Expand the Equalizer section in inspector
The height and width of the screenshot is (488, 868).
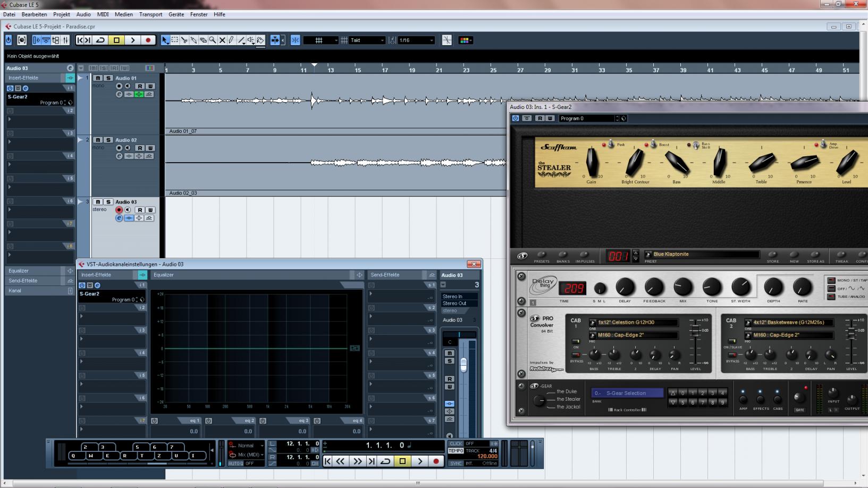pos(40,271)
